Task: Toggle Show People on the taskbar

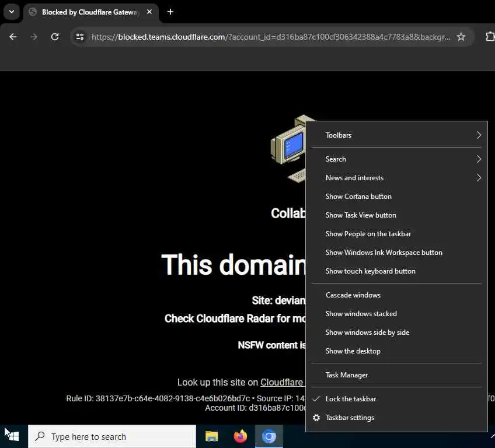Action: tap(396, 234)
